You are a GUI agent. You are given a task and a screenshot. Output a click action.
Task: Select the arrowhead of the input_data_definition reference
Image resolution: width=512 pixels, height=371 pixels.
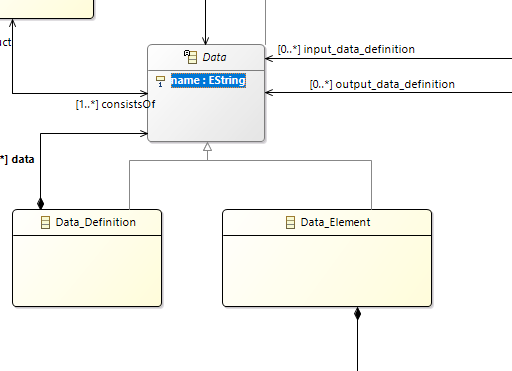[269, 58]
